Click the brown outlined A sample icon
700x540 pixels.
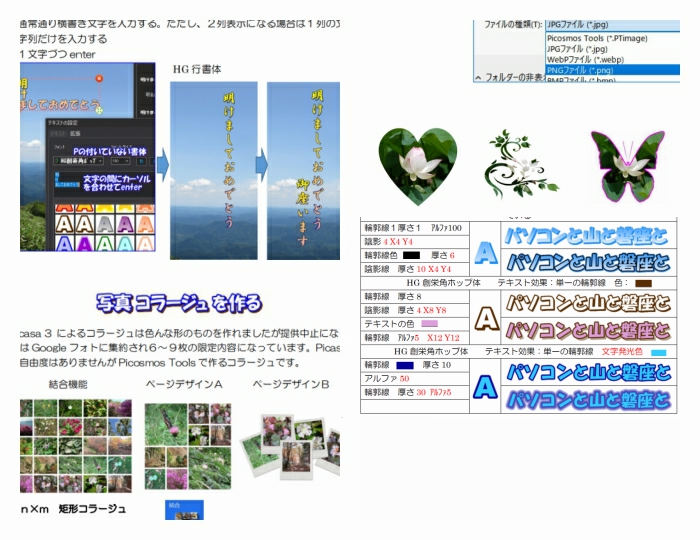(x=485, y=317)
